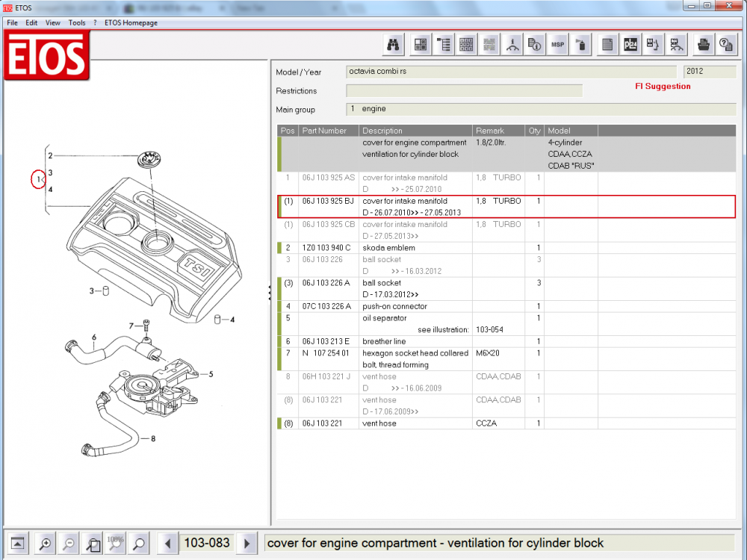Screen dimensions: 747x560
Task: Open the View menu
Action: (53, 22)
